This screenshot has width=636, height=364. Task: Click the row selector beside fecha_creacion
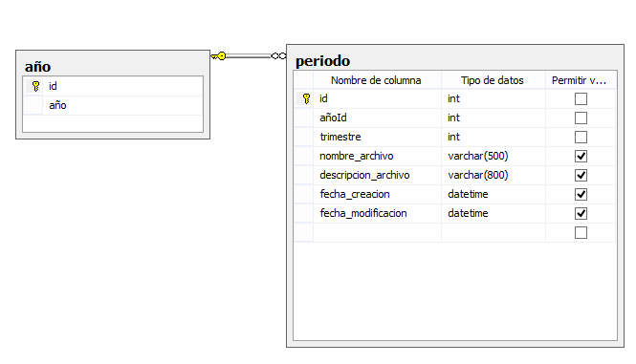[304, 194]
